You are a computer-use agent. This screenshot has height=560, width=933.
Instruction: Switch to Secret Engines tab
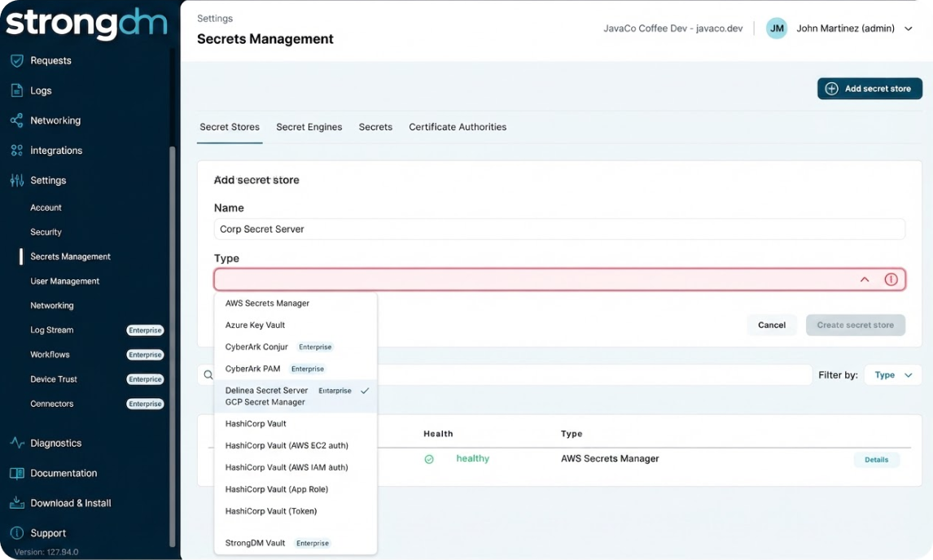click(x=309, y=127)
